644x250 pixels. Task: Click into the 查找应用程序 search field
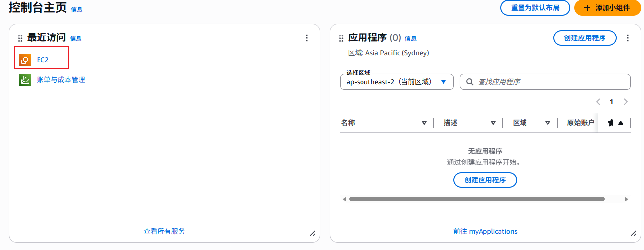tap(545, 82)
